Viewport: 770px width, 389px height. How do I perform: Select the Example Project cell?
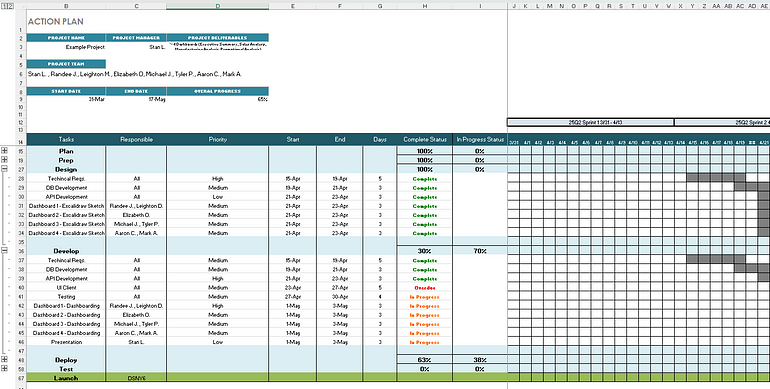click(x=66, y=47)
